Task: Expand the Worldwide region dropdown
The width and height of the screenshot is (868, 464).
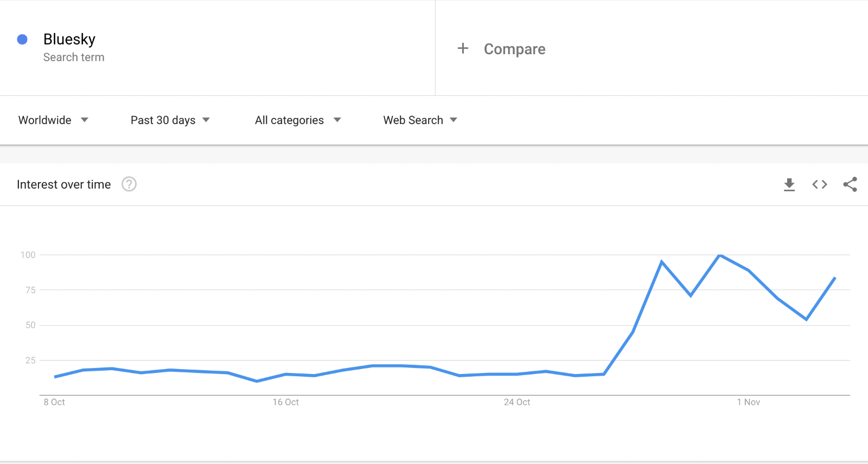Action: [x=53, y=120]
